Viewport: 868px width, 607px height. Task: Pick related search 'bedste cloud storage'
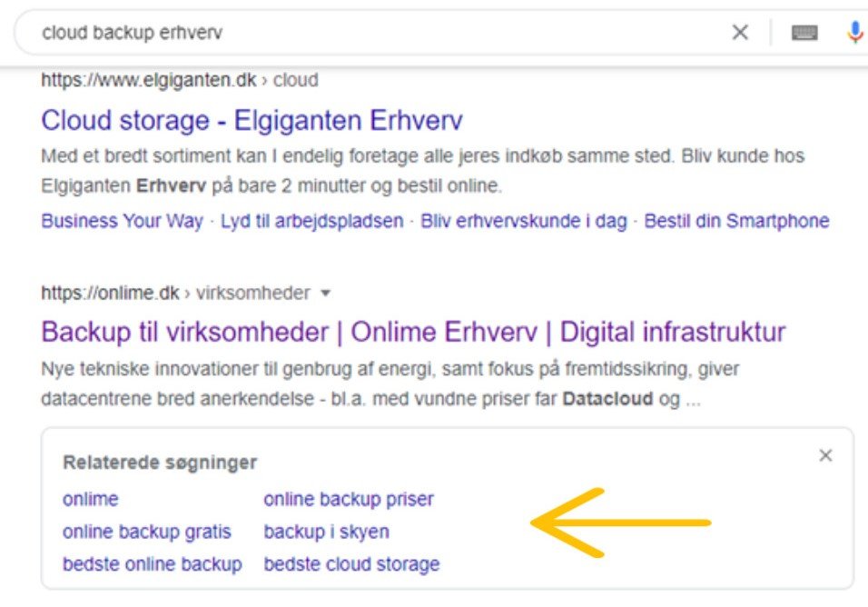[x=351, y=564]
